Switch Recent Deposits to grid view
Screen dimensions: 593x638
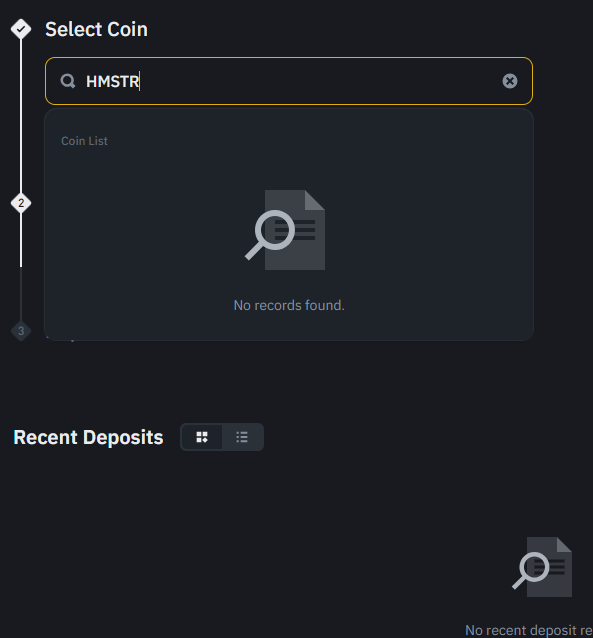(x=202, y=437)
